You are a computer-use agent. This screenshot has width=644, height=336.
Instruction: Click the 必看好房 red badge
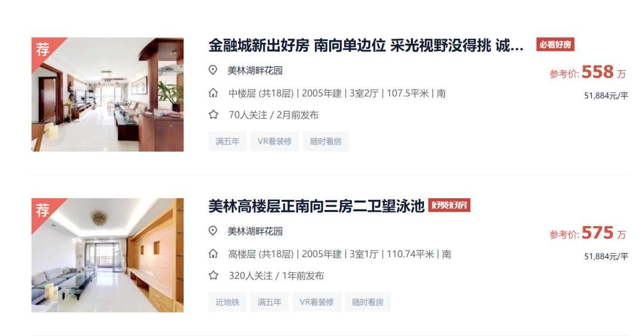555,44
